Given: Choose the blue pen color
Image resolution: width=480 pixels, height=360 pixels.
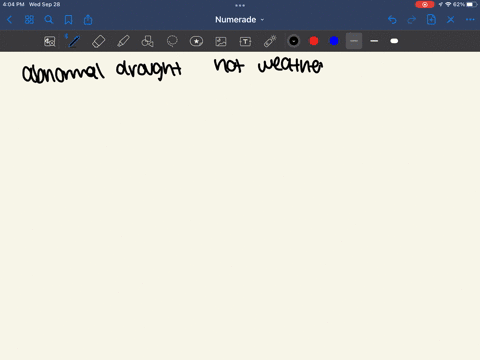Looking at the screenshot, I should point(334,41).
